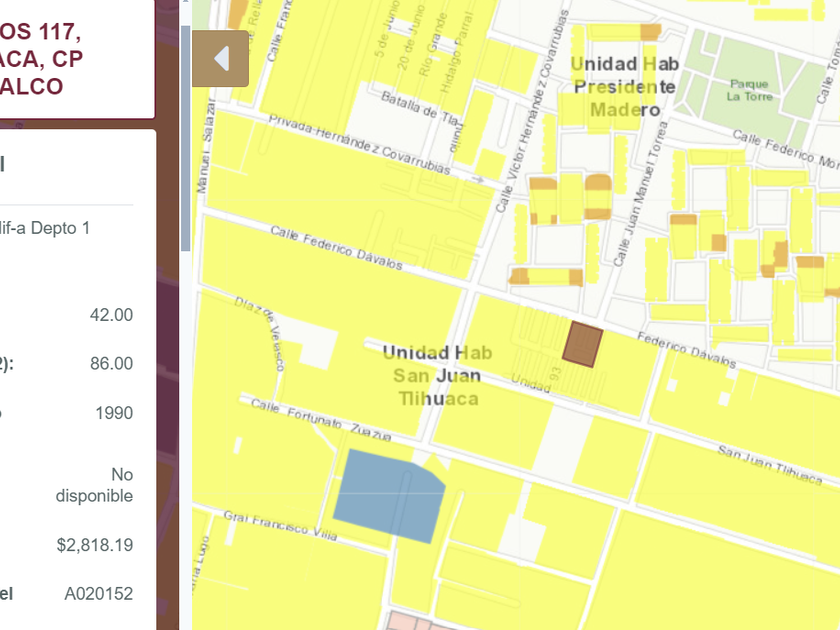Click the 1990 year value in panel
The width and height of the screenshot is (840, 630).
click(x=113, y=413)
